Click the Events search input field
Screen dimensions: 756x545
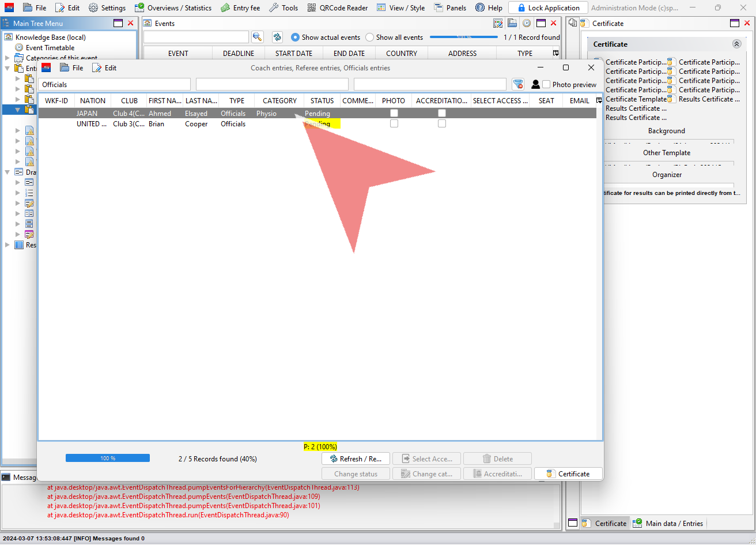point(196,37)
